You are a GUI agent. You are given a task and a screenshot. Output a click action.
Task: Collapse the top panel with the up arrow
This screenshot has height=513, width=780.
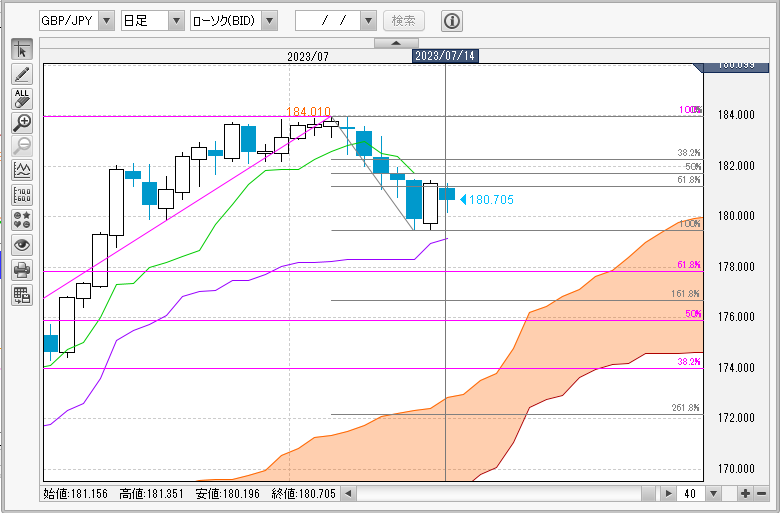point(396,43)
